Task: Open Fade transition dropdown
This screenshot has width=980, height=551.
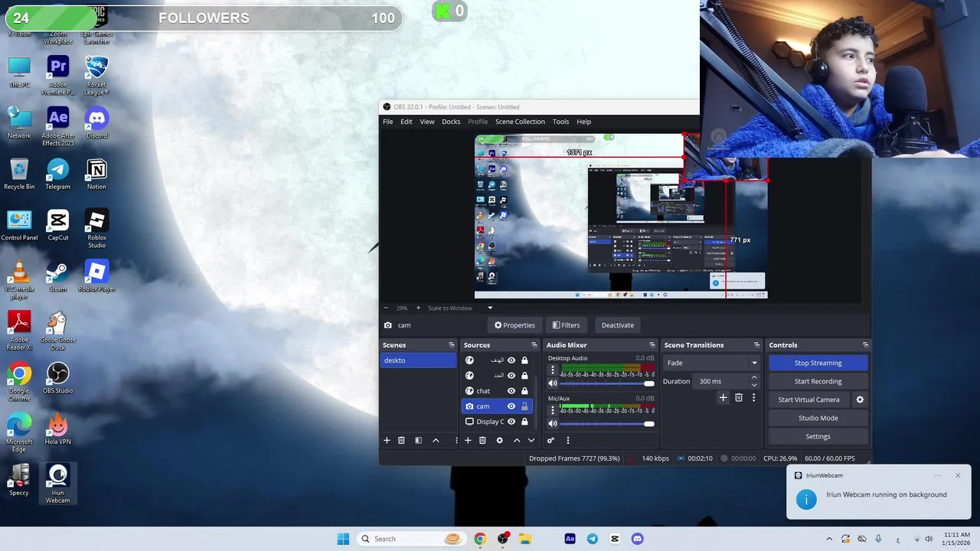Action: (711, 363)
